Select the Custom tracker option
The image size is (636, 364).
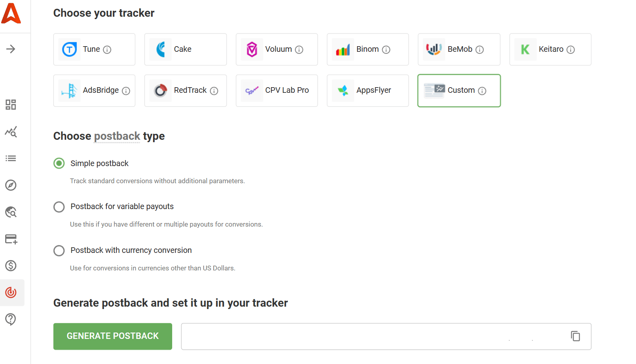pyautogui.click(x=459, y=90)
